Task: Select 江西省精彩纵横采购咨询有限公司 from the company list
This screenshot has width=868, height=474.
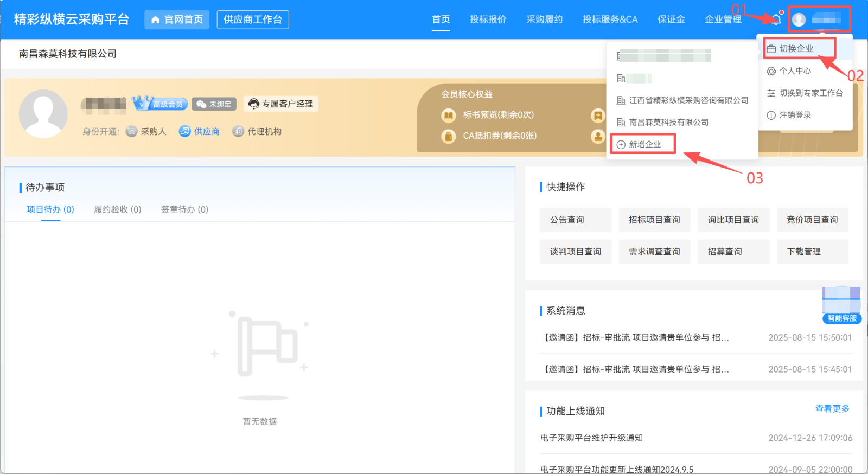Action: (688, 100)
